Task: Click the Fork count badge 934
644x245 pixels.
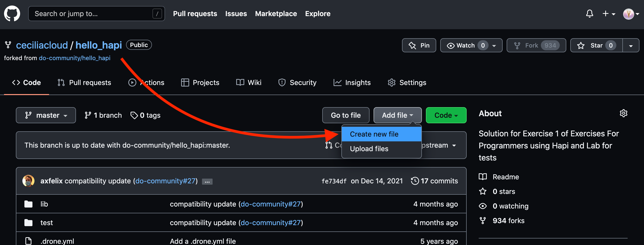Action: (550, 45)
